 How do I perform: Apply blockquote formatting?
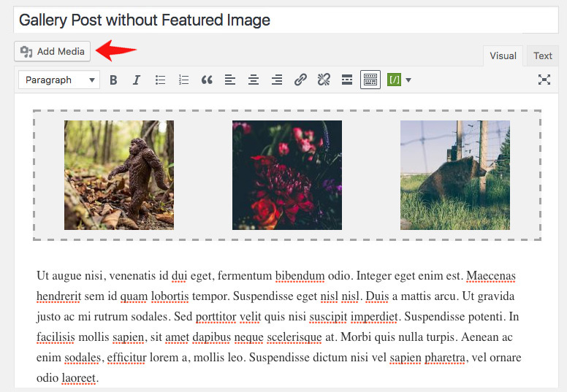207,80
